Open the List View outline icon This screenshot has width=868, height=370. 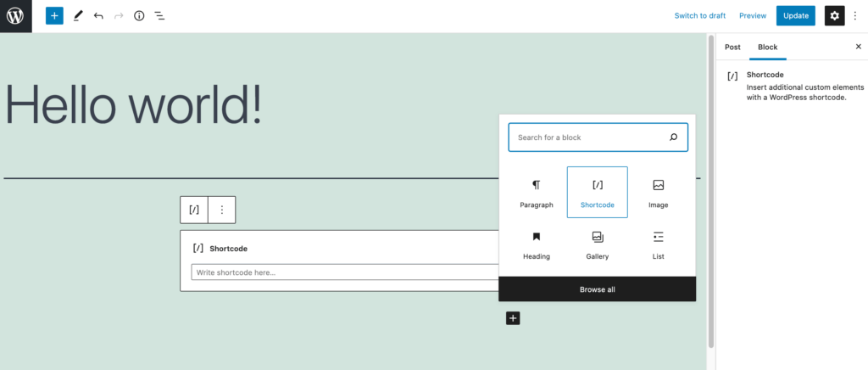tap(159, 16)
